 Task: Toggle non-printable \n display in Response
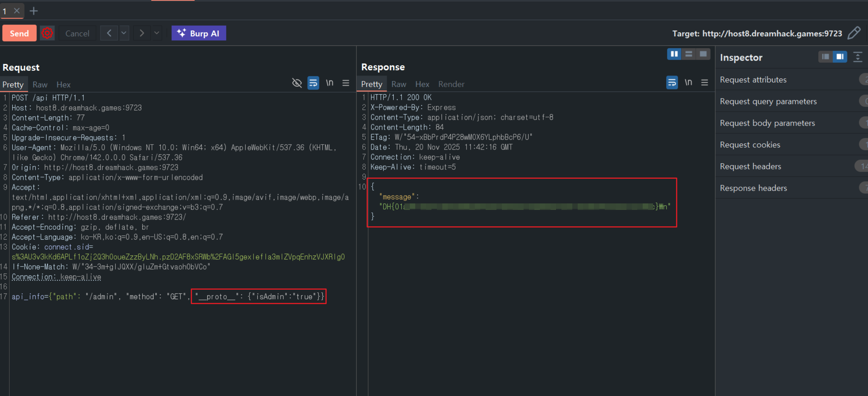[x=688, y=83]
